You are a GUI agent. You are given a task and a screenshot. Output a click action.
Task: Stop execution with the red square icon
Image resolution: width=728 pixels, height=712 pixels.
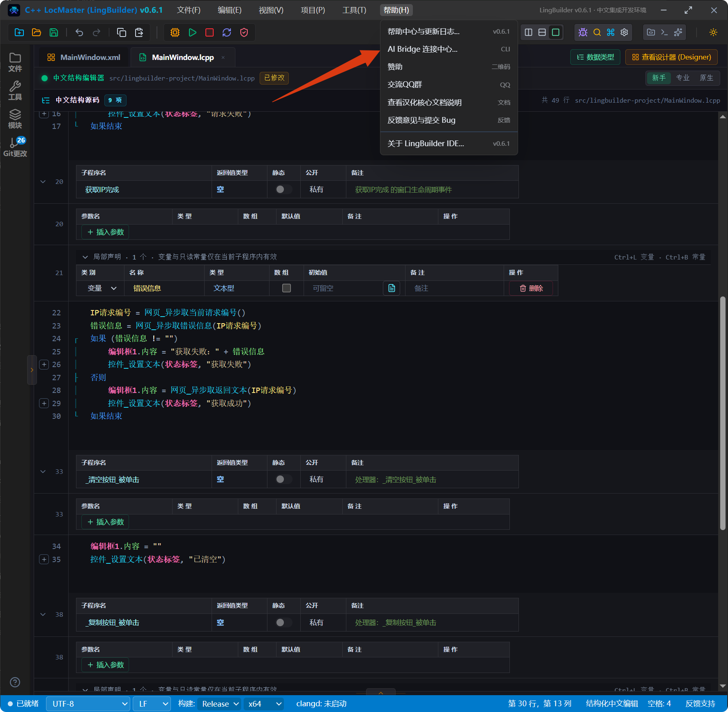pyautogui.click(x=210, y=32)
